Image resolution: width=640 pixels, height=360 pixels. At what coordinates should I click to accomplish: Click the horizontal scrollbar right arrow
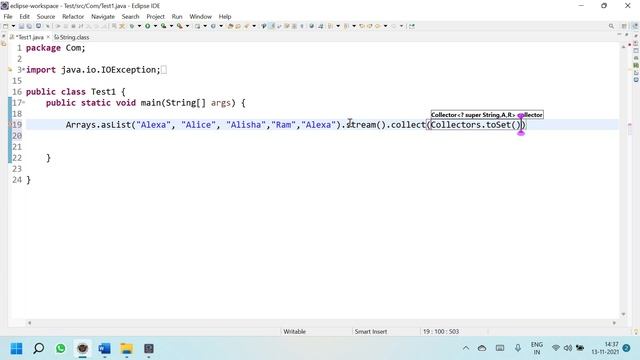pos(614,323)
